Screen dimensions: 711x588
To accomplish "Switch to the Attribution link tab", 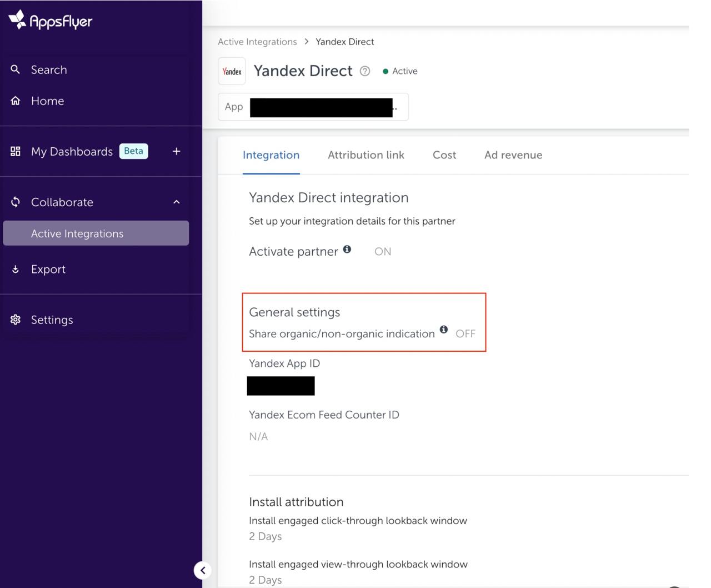I will click(x=365, y=155).
